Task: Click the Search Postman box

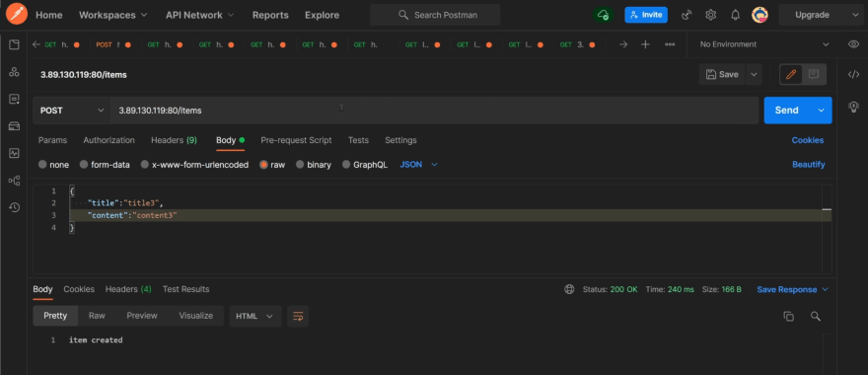Action: pyautogui.click(x=435, y=15)
